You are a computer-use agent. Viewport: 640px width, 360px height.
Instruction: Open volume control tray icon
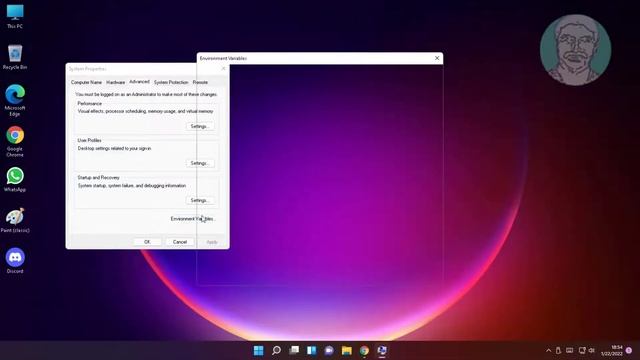coord(591,351)
